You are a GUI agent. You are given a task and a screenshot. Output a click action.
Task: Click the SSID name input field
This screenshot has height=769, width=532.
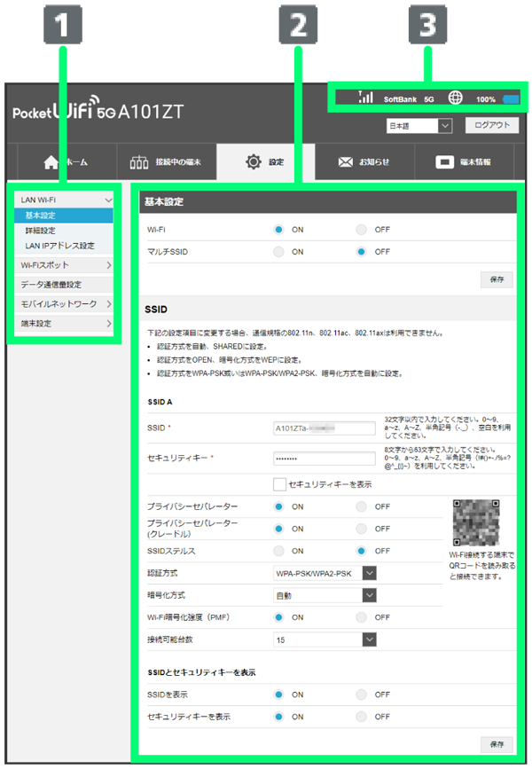click(x=324, y=428)
